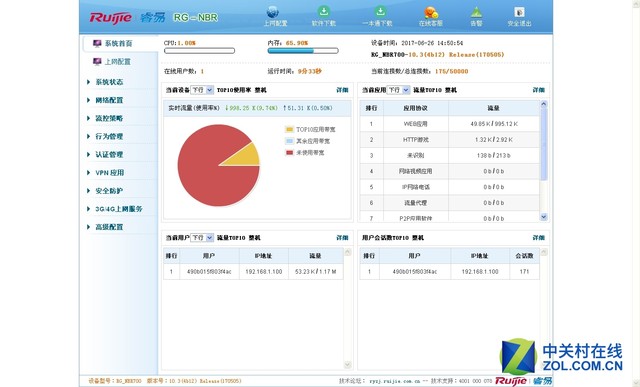640x387 pixels.
Task: Click the yellow slice of the pie chart
Action: click(x=246, y=157)
